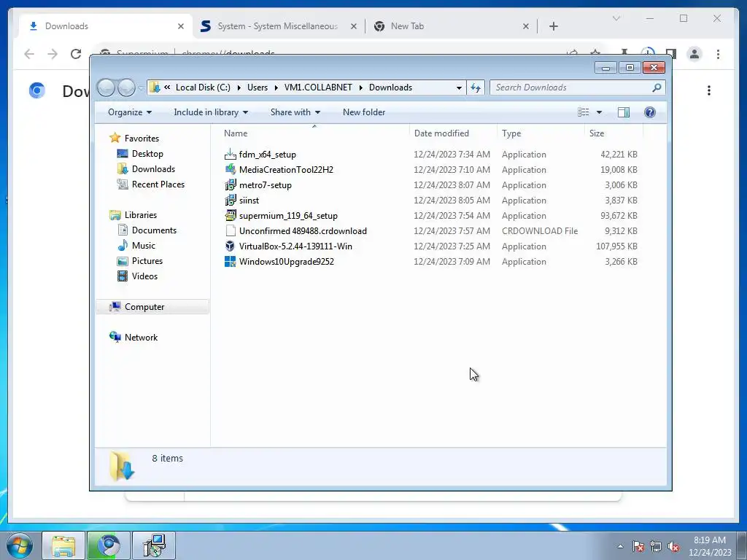Select the Windows10Upgrade9252 file icon

(x=230, y=262)
